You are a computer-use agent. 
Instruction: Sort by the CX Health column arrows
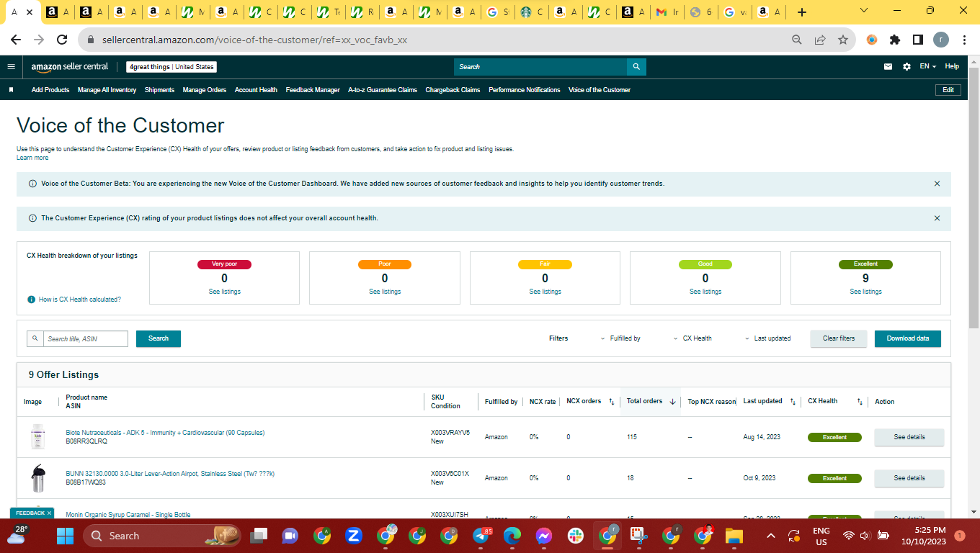click(860, 402)
